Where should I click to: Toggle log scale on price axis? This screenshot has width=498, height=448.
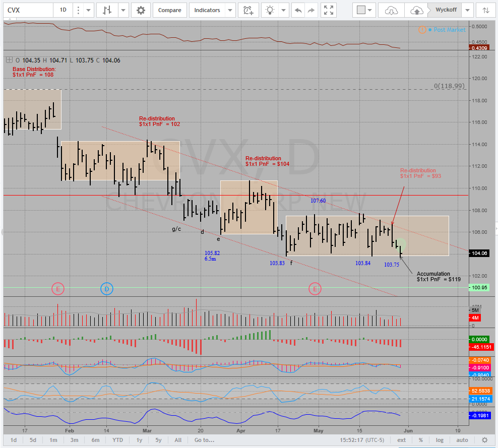tap(439, 440)
